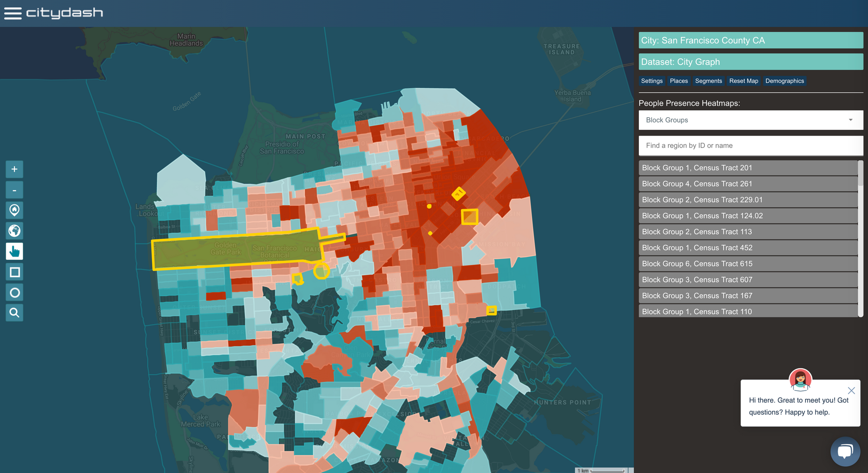The image size is (868, 473).
Task: Open the hamburger menu
Action: click(13, 13)
